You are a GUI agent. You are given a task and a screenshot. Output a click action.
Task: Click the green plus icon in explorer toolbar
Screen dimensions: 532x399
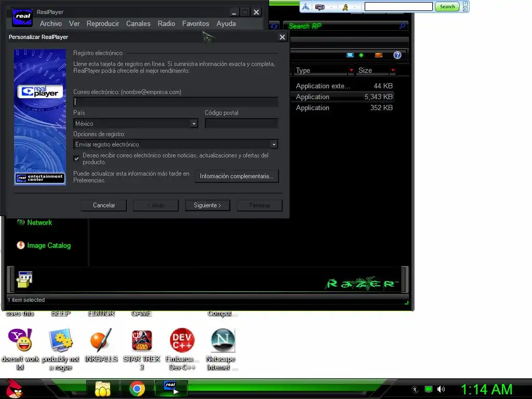(362, 55)
